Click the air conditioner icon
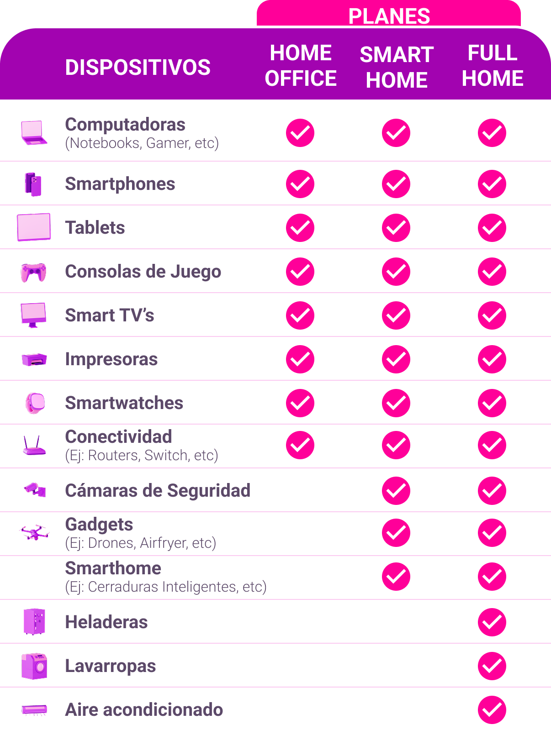Image resolution: width=551 pixels, height=756 pixels. 34,709
